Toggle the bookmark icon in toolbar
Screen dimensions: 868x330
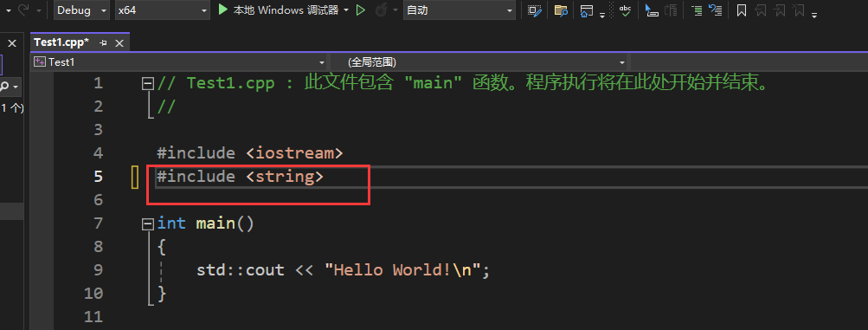(x=742, y=10)
